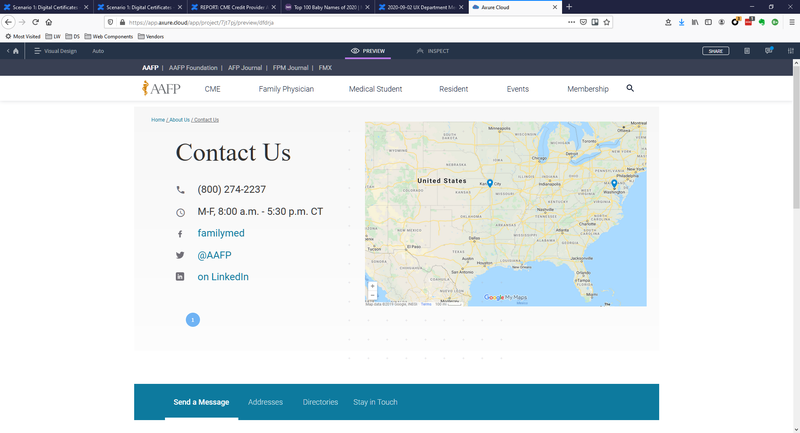
Task: Zoom in on the map with plus
Action: [x=372, y=286]
